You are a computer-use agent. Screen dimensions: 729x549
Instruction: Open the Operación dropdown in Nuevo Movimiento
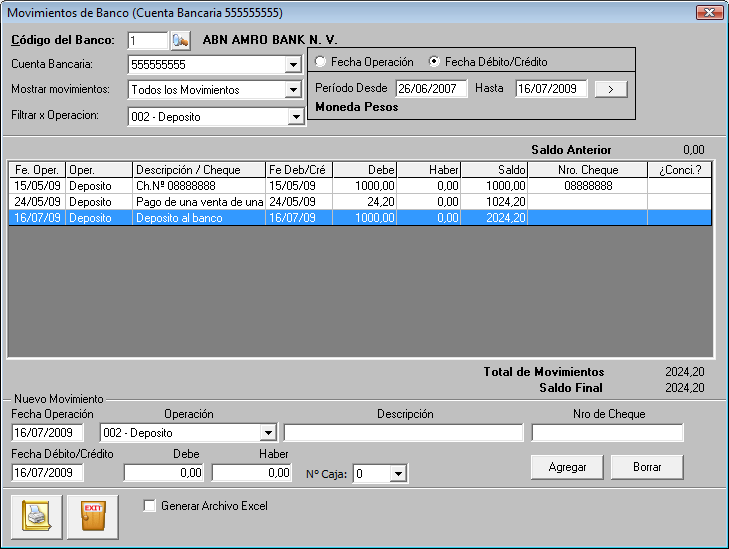tap(268, 433)
